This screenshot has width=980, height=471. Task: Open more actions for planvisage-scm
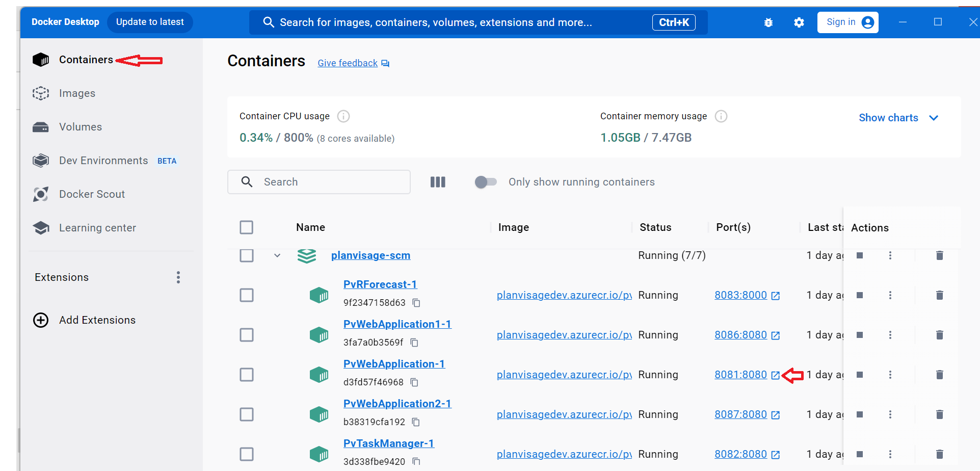pos(890,255)
